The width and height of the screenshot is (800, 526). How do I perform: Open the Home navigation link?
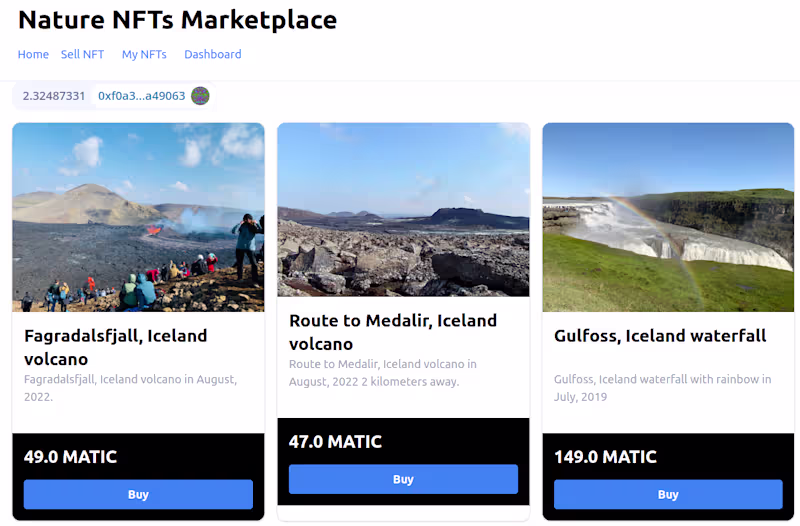[x=33, y=54]
